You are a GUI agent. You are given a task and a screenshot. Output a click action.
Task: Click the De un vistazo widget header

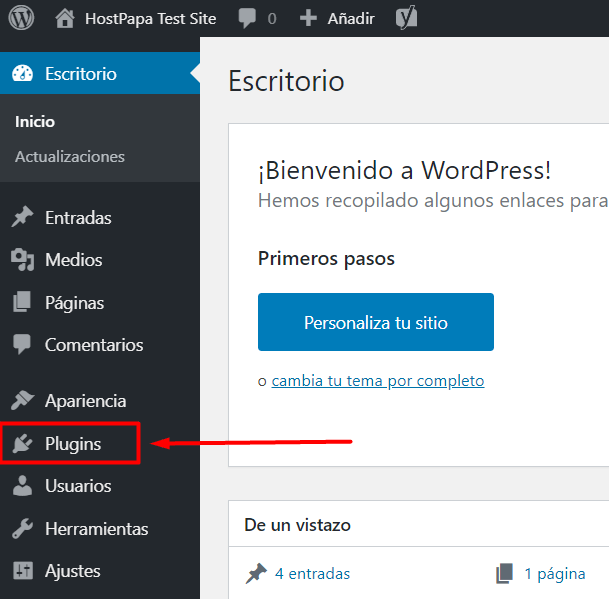click(x=298, y=525)
